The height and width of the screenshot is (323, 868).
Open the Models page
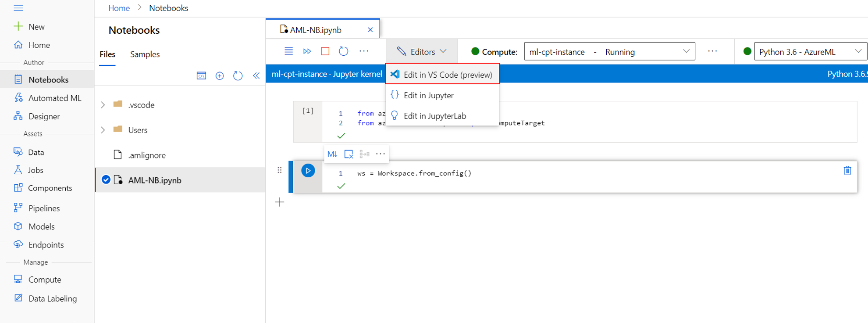click(x=34, y=226)
